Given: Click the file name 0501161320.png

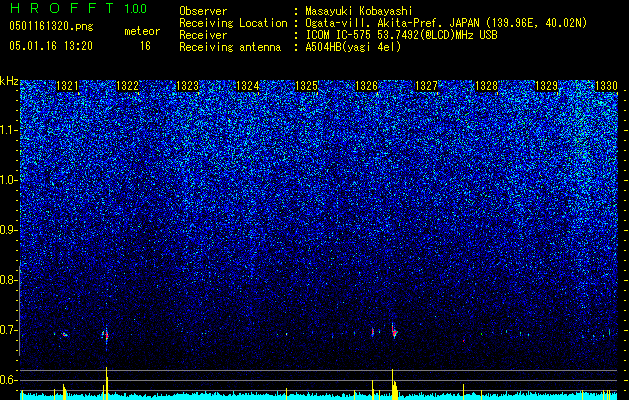Looking at the screenshot, I should (51, 27).
